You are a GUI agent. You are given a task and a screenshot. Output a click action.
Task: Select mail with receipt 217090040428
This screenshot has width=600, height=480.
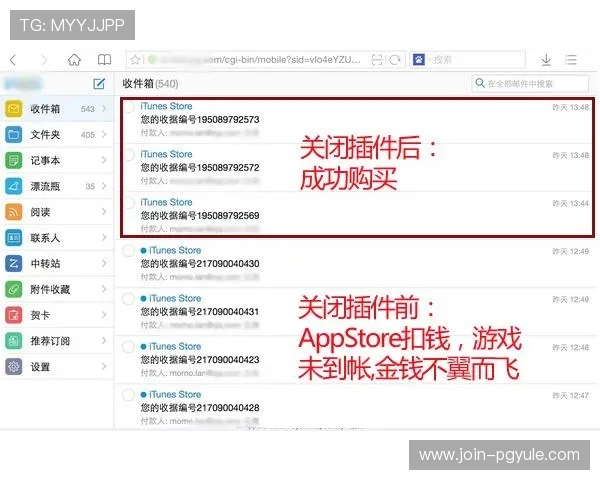tap(128, 395)
